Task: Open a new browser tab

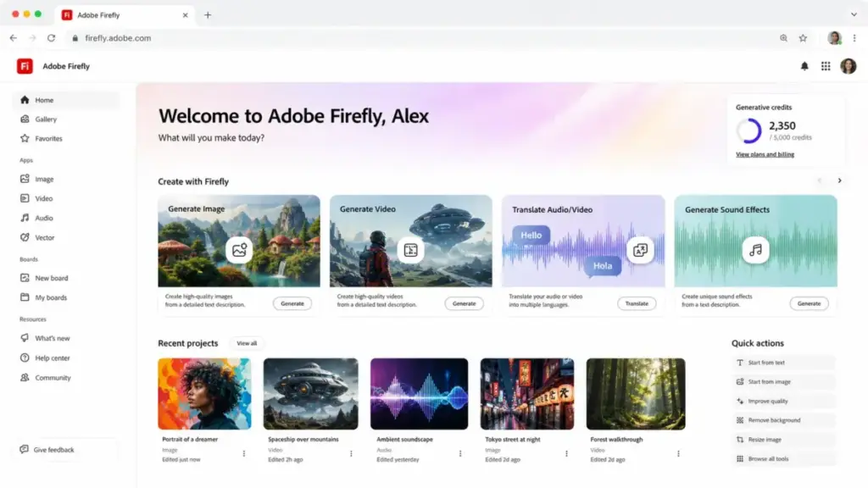Action: coord(208,15)
